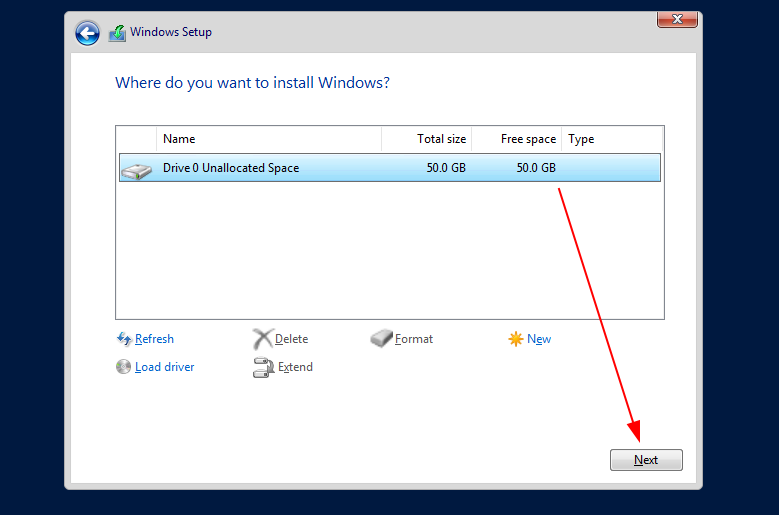Click the Total size column header
This screenshot has height=515, width=779.
tap(427, 139)
